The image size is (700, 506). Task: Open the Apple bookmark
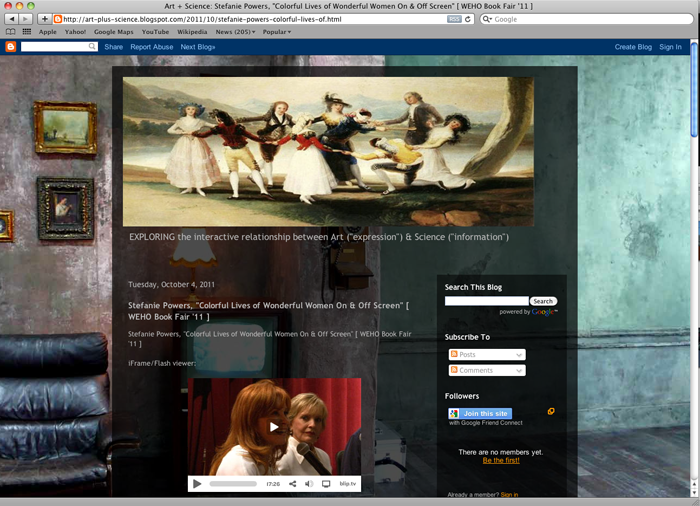click(x=47, y=32)
